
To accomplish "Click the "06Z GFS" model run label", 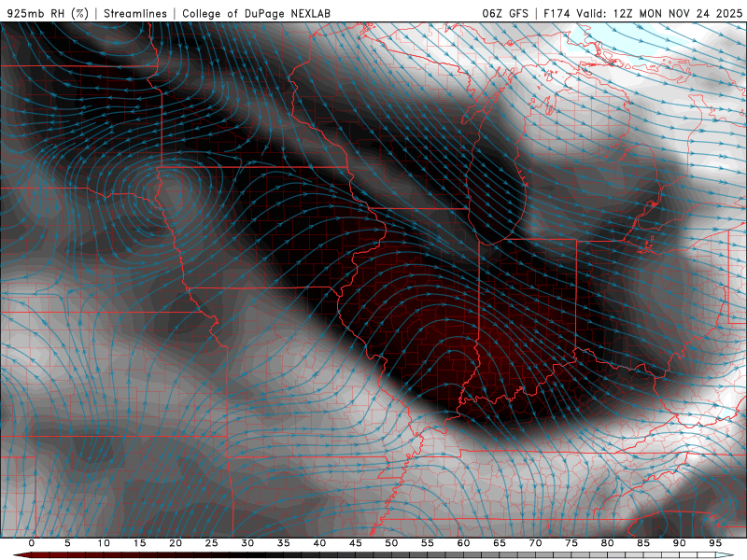I will point(505,13).
